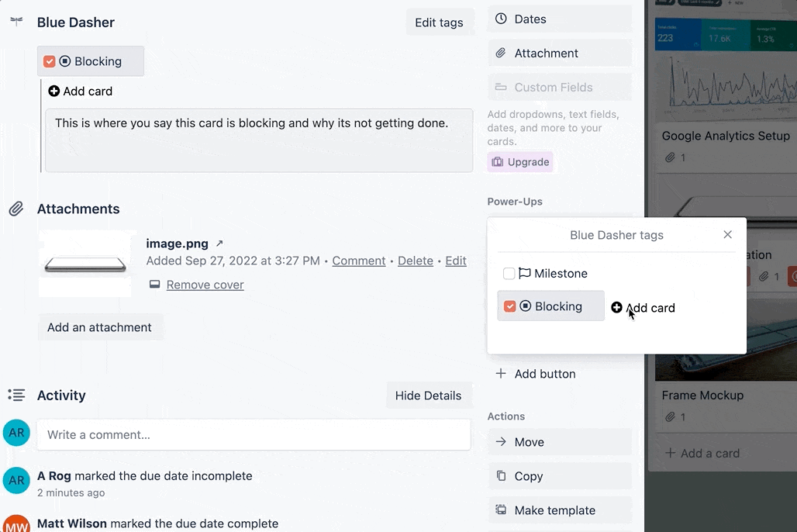The width and height of the screenshot is (797, 532).
Task: Open the Remove cover link
Action: point(205,285)
